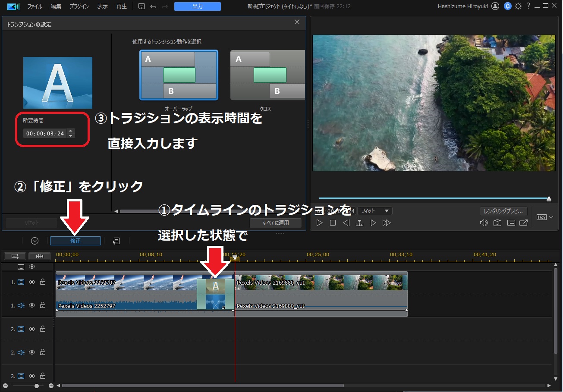Decrease transition duration with down stepper
563x392 pixels.
tap(71, 136)
